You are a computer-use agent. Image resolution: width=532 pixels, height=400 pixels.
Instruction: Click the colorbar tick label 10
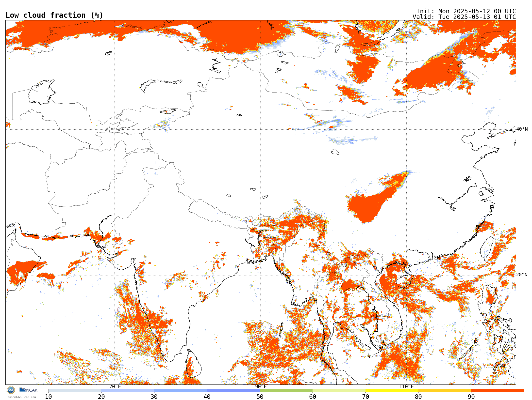pyautogui.click(x=49, y=397)
